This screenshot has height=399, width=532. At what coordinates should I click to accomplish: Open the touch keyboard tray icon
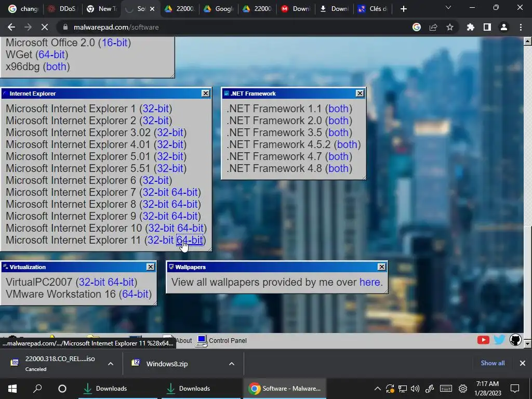[446, 389]
